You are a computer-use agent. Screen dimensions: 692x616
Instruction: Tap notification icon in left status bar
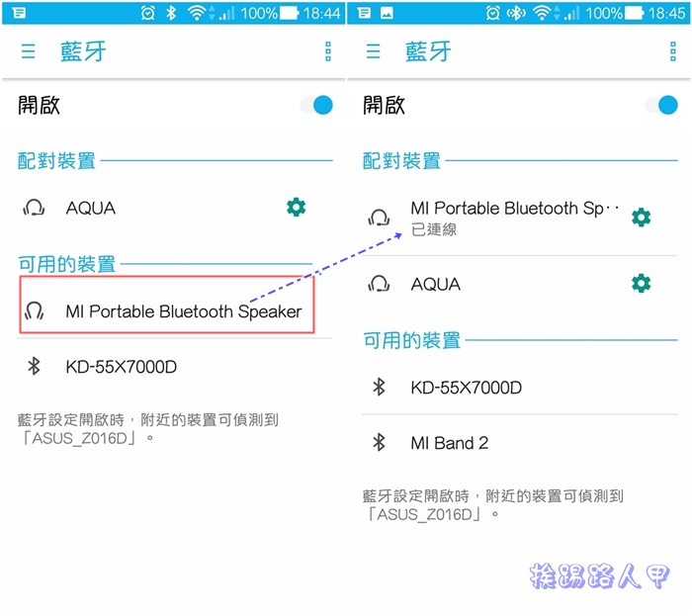[x=19, y=13]
